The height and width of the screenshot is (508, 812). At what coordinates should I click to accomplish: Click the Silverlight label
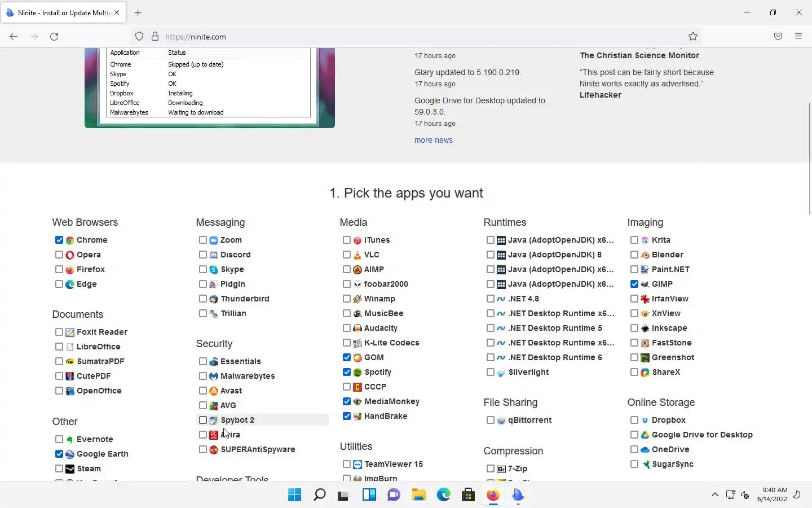pos(528,372)
